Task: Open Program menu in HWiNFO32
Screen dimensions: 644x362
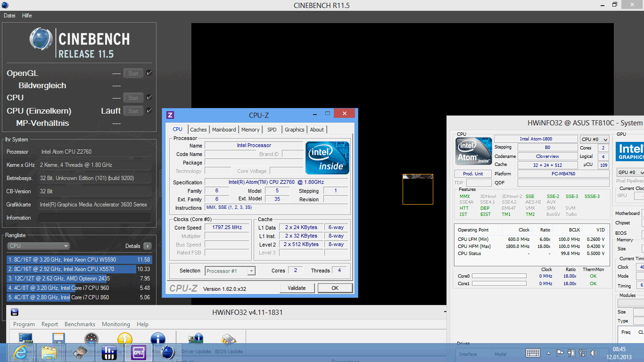Action: (x=24, y=324)
